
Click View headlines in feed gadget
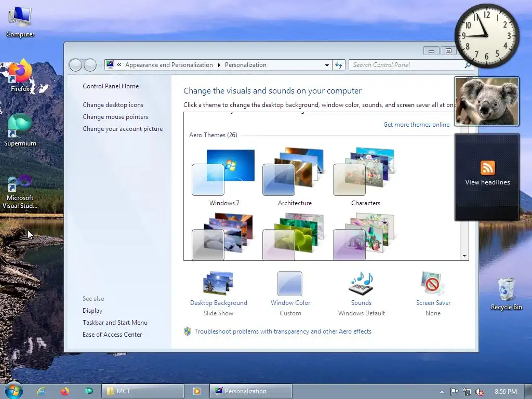[487, 182]
